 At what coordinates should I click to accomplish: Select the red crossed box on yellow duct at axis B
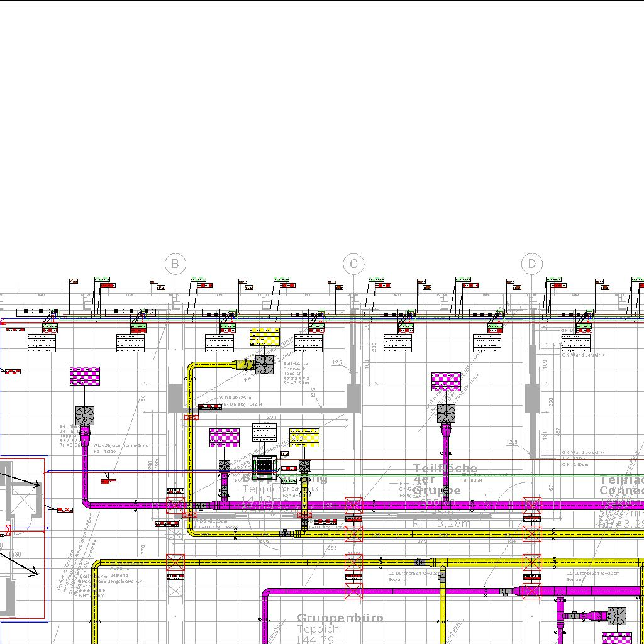175,562
